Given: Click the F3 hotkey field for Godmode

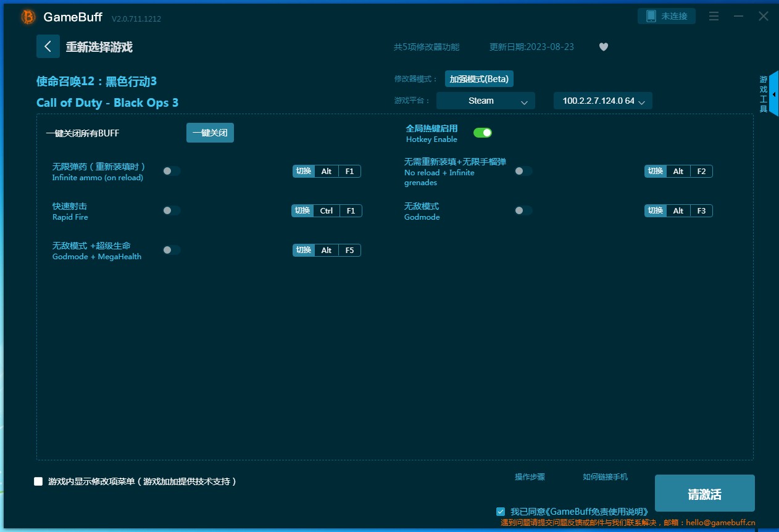Looking at the screenshot, I should pyautogui.click(x=701, y=210).
